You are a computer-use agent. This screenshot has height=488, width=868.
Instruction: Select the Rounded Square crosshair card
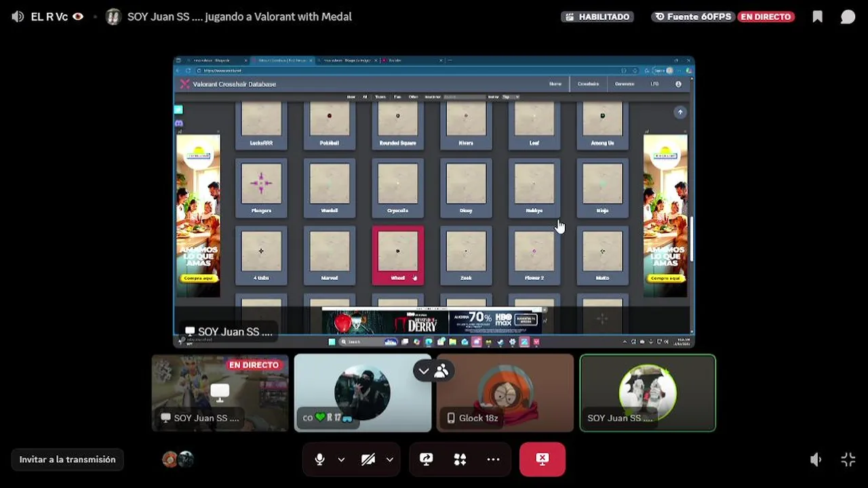click(398, 125)
